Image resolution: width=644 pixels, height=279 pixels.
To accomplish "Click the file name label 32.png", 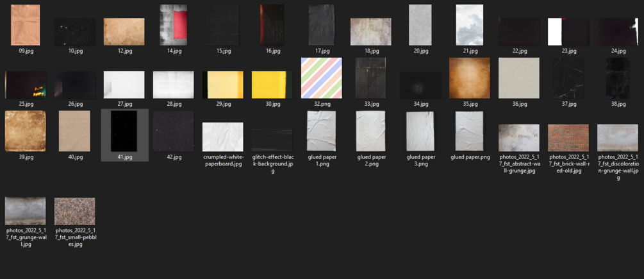I will [322, 104].
